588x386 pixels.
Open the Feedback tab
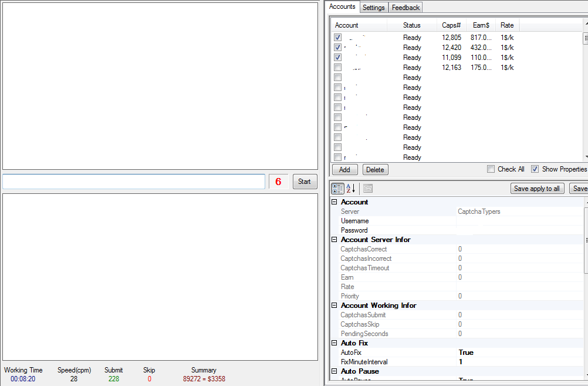click(x=405, y=8)
